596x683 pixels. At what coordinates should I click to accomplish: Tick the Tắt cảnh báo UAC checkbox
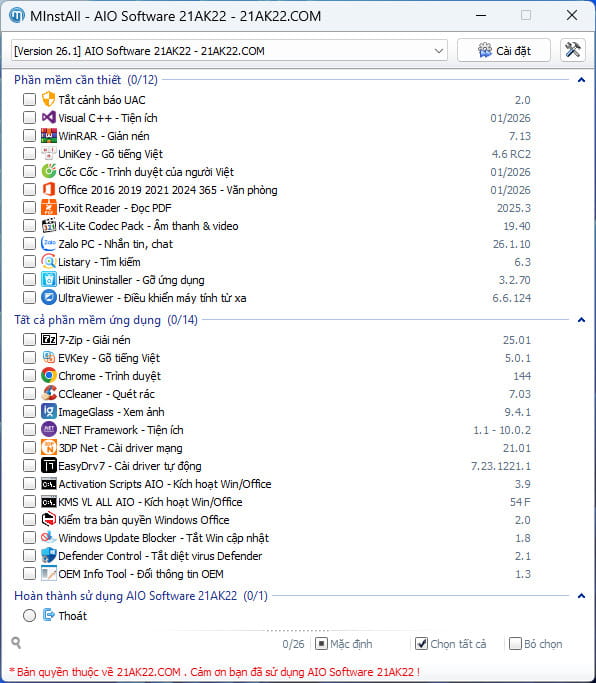click(29, 100)
